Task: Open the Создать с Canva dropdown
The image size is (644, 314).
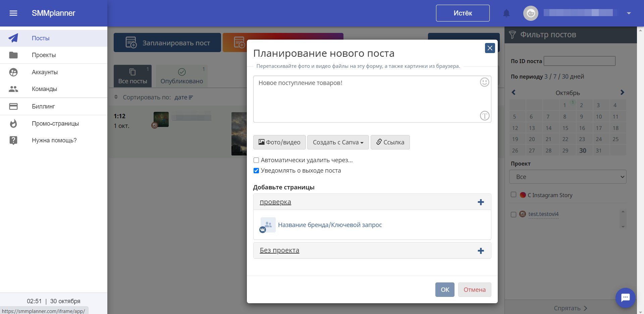Action: (x=338, y=142)
